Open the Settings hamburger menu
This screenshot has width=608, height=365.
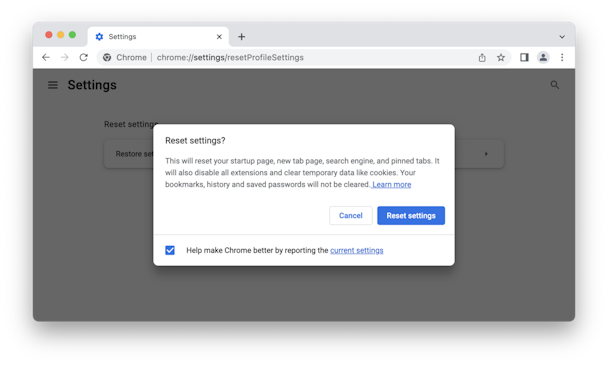(x=53, y=85)
